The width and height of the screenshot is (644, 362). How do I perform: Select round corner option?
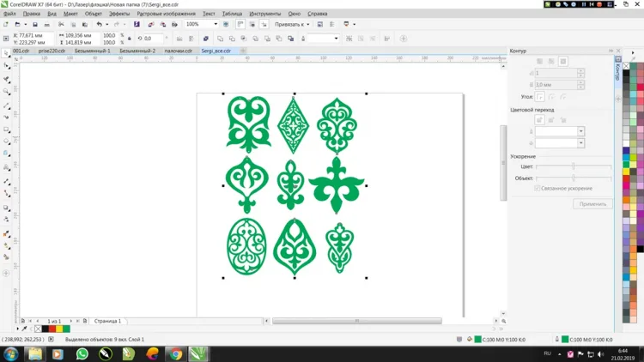click(551, 97)
